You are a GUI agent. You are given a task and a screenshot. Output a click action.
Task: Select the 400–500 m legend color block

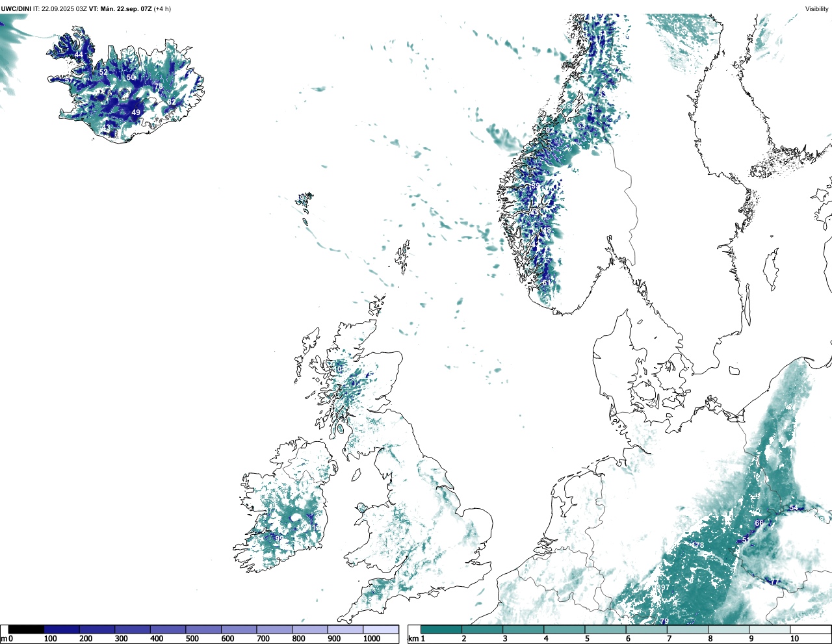click(x=168, y=630)
